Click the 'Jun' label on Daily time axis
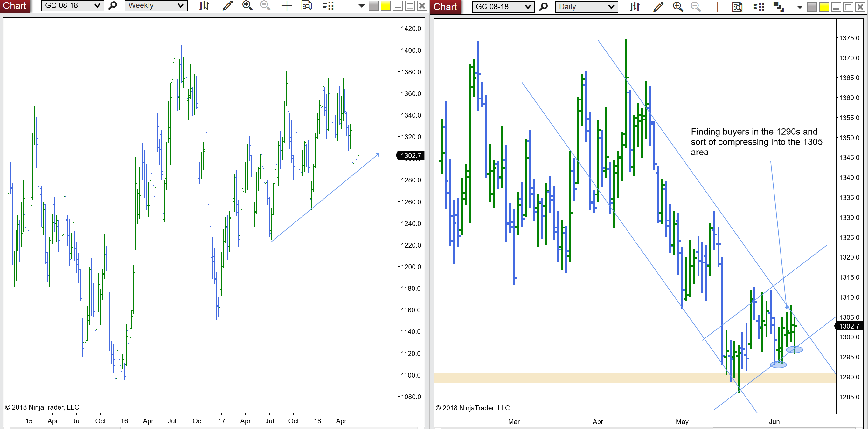This screenshot has height=429, width=868. tap(774, 422)
